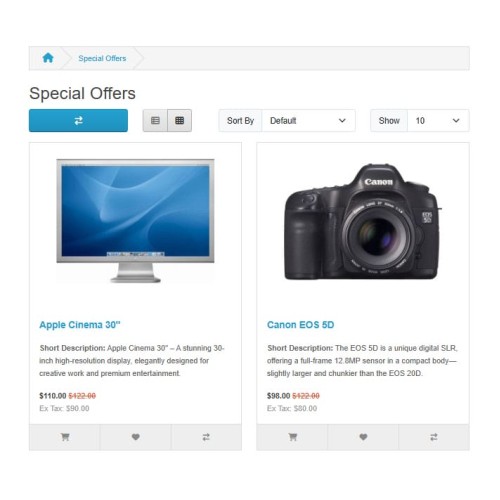Expand the Show 10 items dropdown
This screenshot has height=500, width=500.
[438, 121]
